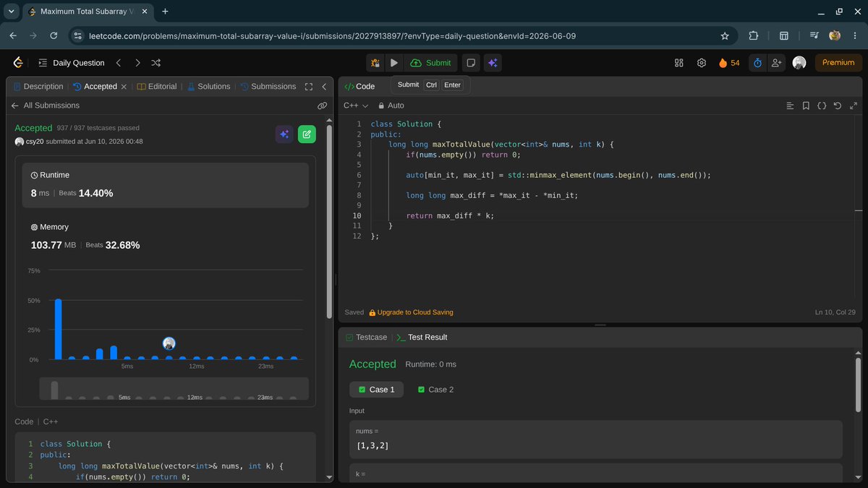Viewport: 868px width, 488px height.
Task: Open browser extensions puzzle icon
Action: 754,35
